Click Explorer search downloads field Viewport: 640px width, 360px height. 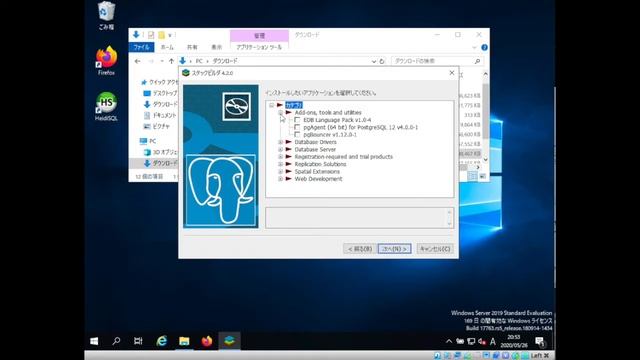pos(437,61)
